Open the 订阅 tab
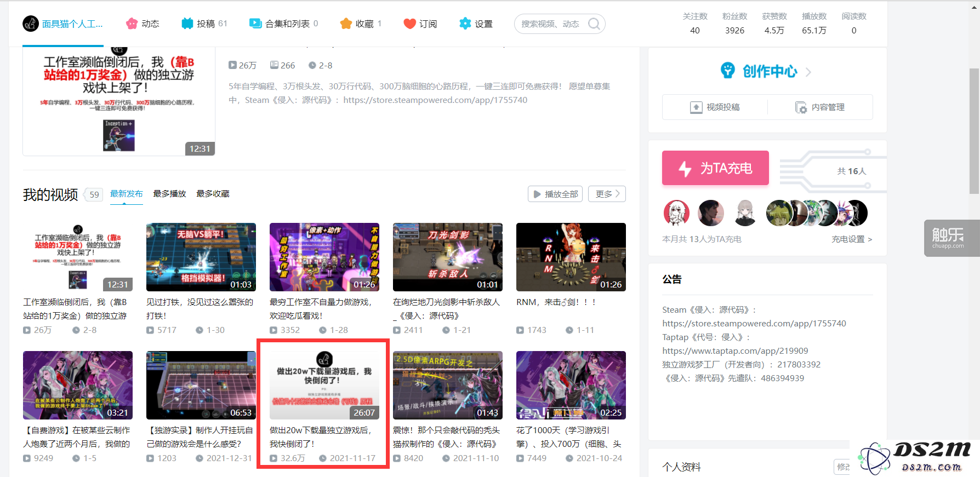The height and width of the screenshot is (477, 980). (x=420, y=24)
